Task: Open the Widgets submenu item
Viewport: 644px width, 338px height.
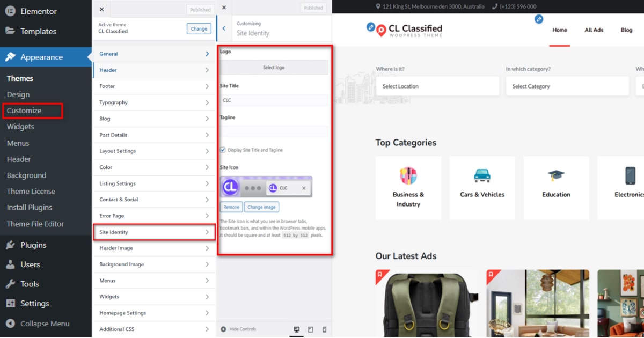Action: 20,127
